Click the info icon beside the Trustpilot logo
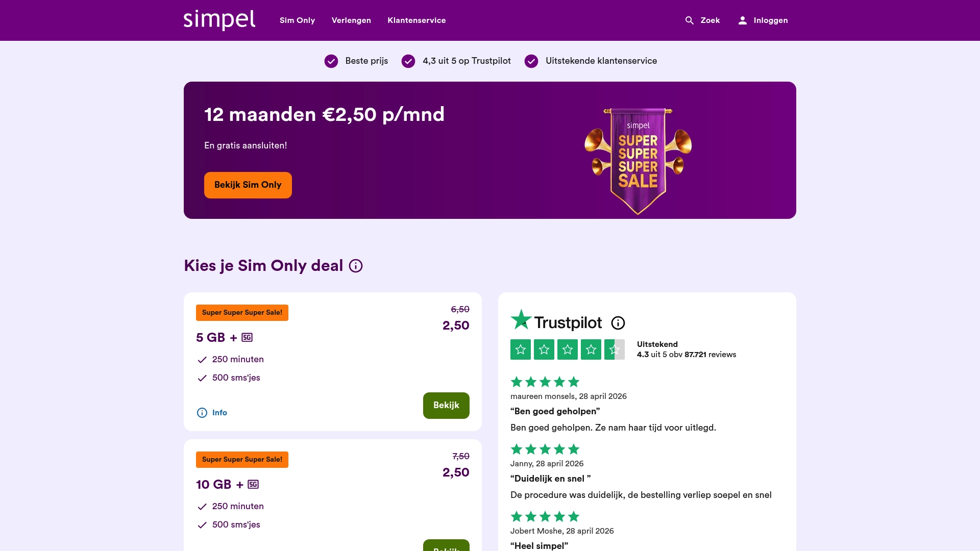 click(x=618, y=323)
